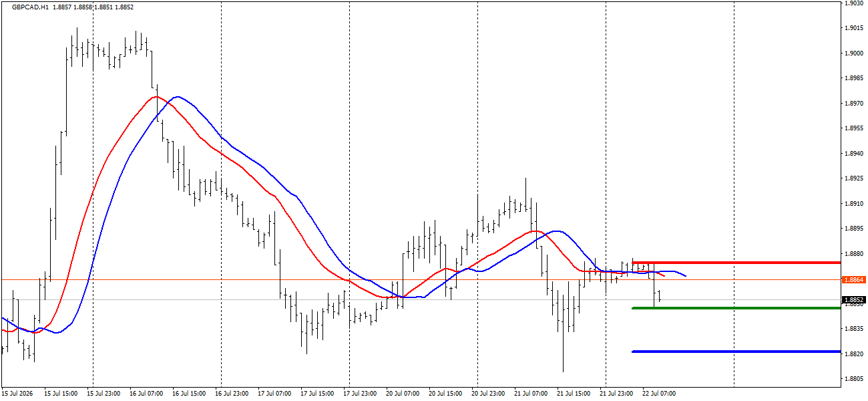Click the 17 Jul 07:00 time label
868x401 pixels.
click(274, 394)
